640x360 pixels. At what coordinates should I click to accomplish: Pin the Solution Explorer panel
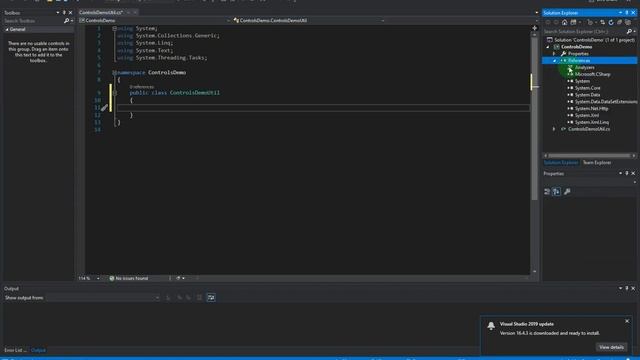click(x=627, y=13)
